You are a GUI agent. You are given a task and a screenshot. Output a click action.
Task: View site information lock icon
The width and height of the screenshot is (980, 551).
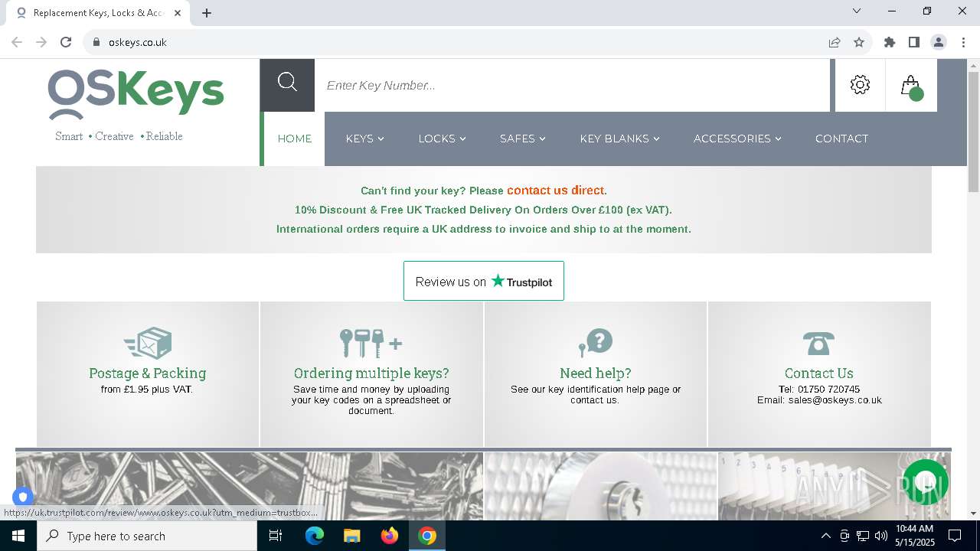click(x=96, y=42)
